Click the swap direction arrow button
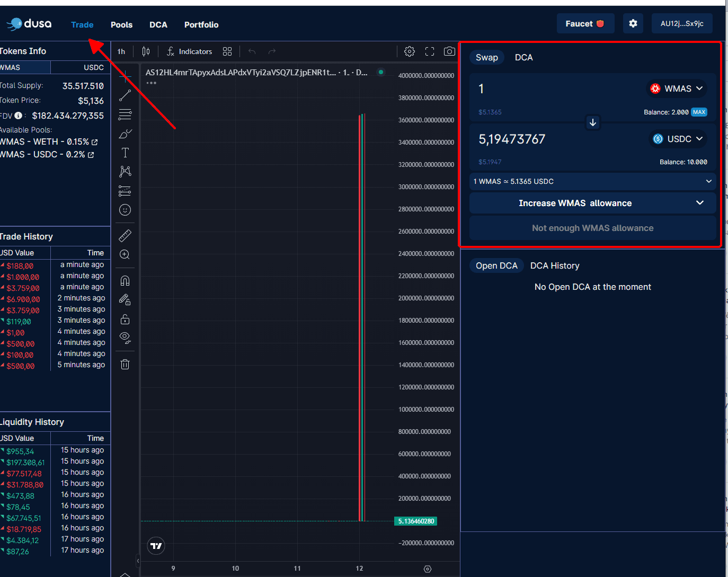The height and width of the screenshot is (577, 728). tap(593, 122)
